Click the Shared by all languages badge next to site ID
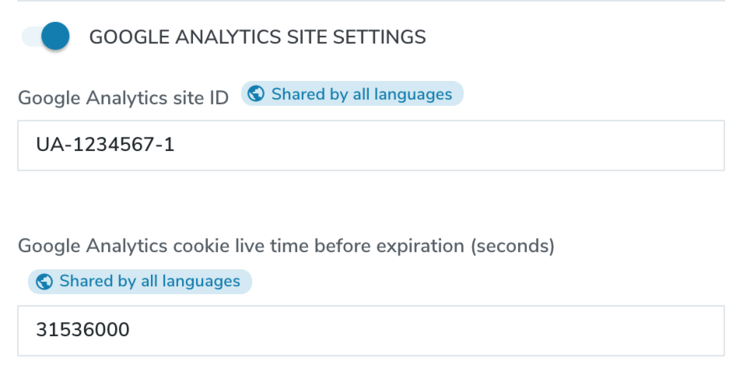The image size is (750, 372). [x=352, y=94]
